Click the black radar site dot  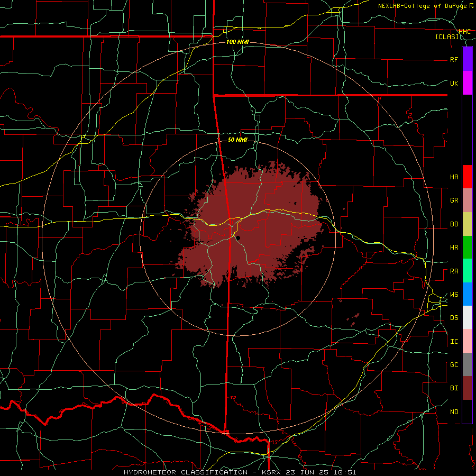(x=239, y=238)
